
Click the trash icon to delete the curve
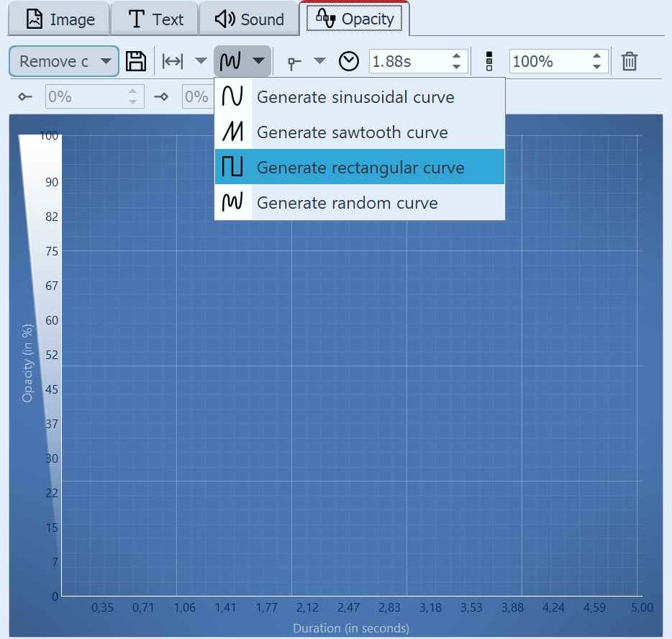tap(630, 61)
